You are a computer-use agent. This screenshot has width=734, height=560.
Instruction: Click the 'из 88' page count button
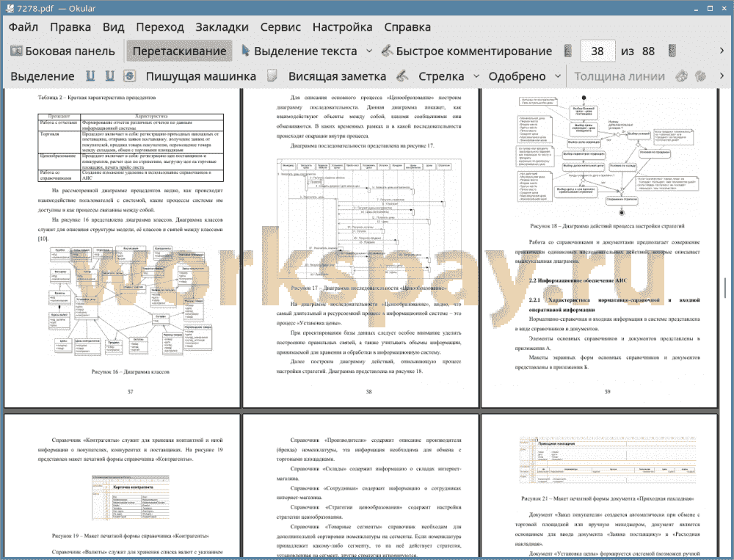point(638,51)
